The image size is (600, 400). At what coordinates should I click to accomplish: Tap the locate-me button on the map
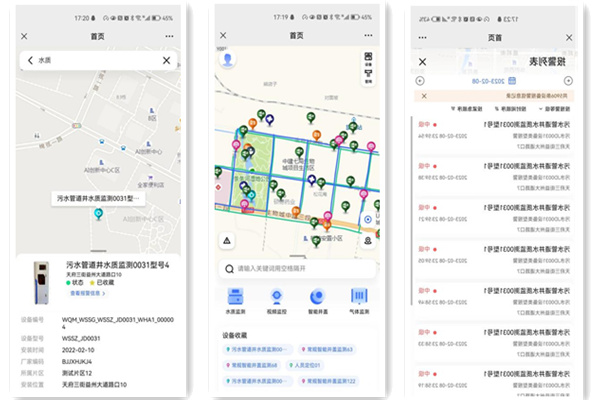pyautogui.click(x=368, y=219)
